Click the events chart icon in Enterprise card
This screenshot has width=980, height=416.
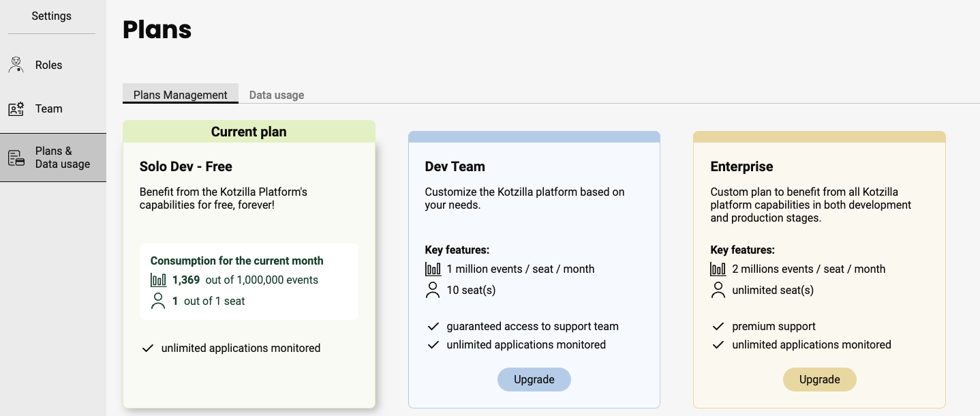(718, 269)
